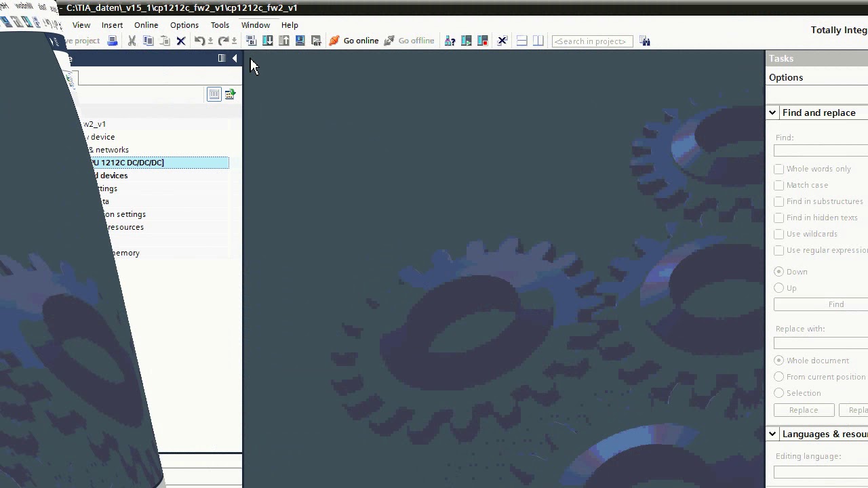868x488 pixels.
Task: Click the binoculars search icon
Action: coord(645,41)
